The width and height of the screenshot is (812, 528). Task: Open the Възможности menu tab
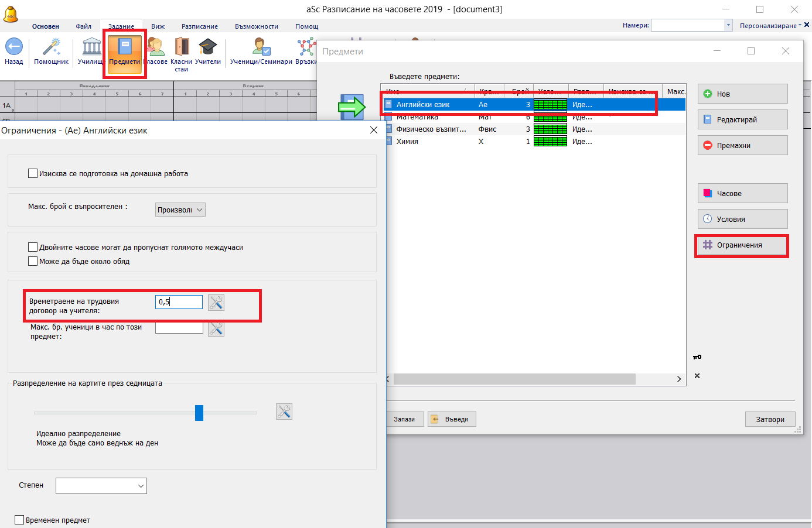(x=256, y=26)
